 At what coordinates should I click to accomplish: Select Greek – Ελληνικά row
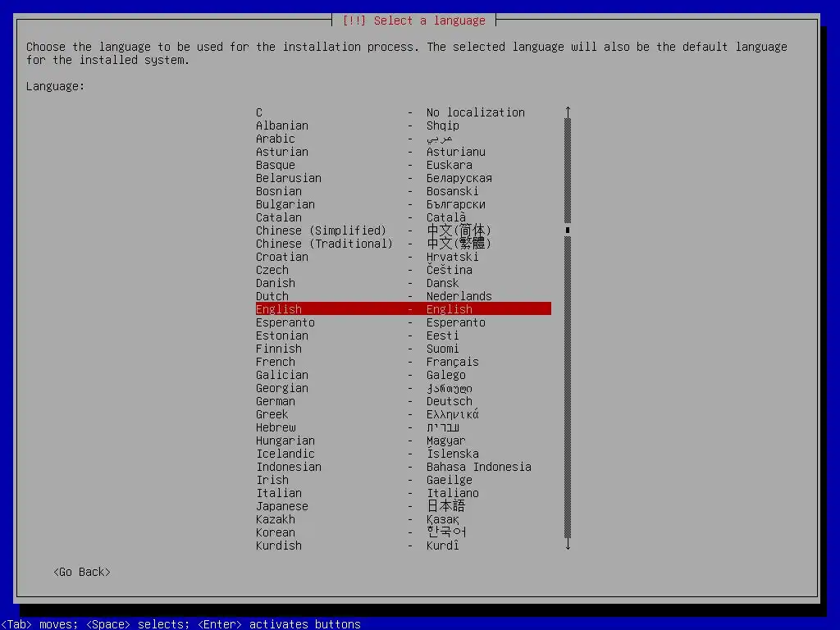[404, 414]
